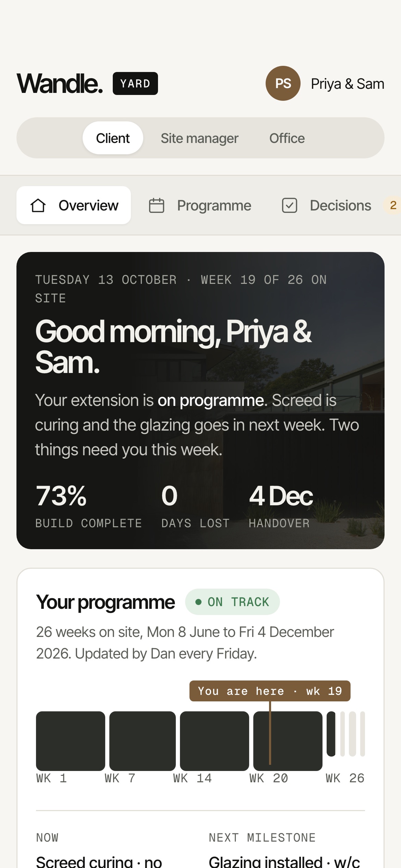401x868 pixels.
Task: Click the 'You are here wk 19' marker
Action: coord(270,691)
